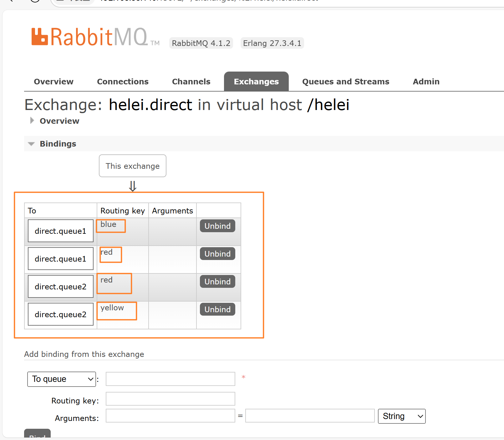Click the Erlang 27.3.4.1 version badge

click(272, 43)
